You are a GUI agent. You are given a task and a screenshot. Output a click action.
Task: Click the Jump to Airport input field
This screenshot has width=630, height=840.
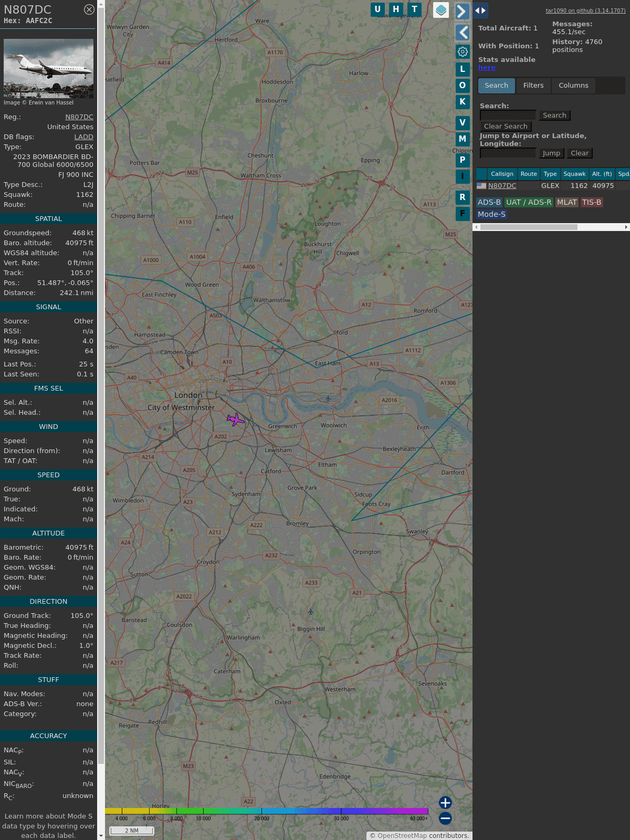pos(508,153)
